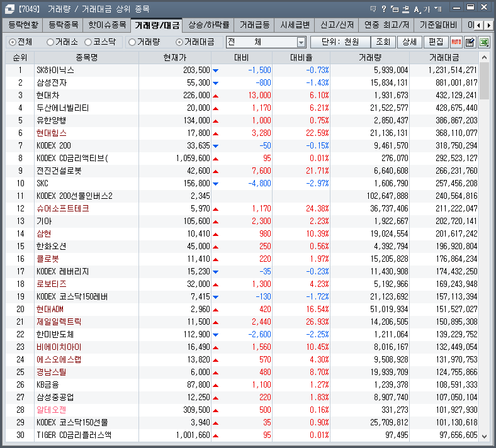The image size is (496, 448).
Task: Select the KB금융 stock name
Action: (x=47, y=385)
